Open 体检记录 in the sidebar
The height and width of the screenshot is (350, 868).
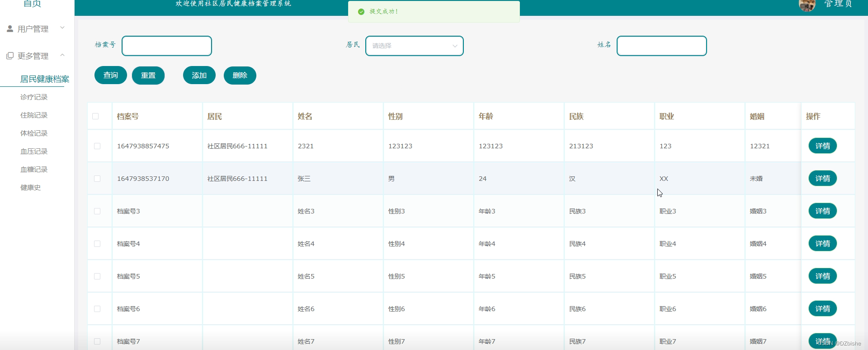click(34, 133)
